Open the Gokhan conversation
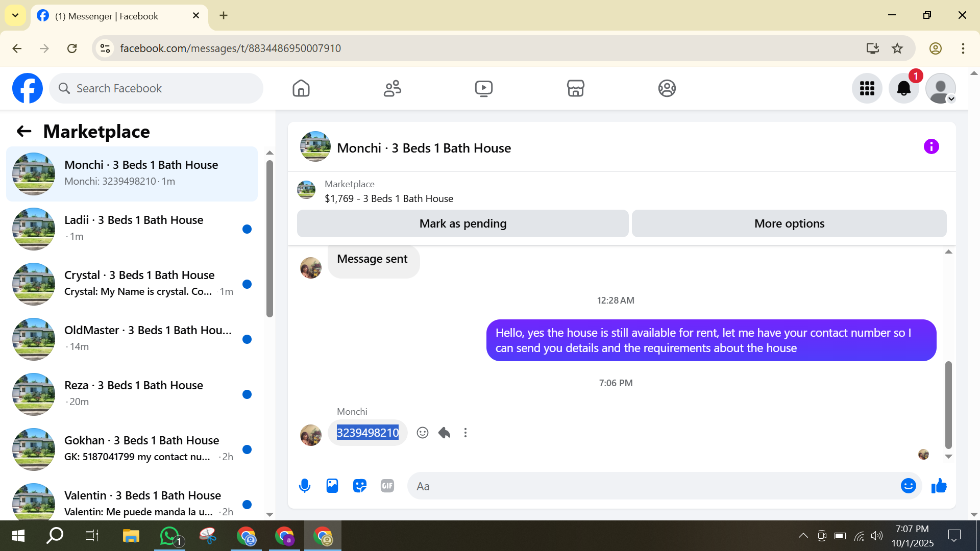This screenshot has height=551, width=980. click(132, 449)
